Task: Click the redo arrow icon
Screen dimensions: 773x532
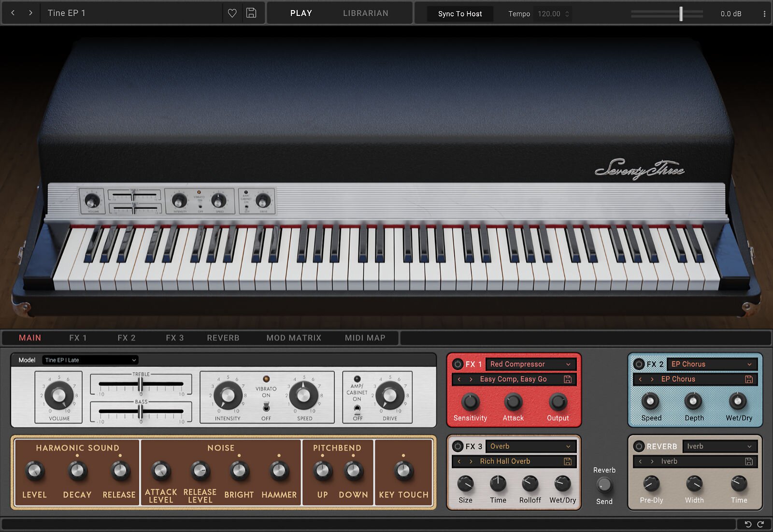Action: point(760,524)
